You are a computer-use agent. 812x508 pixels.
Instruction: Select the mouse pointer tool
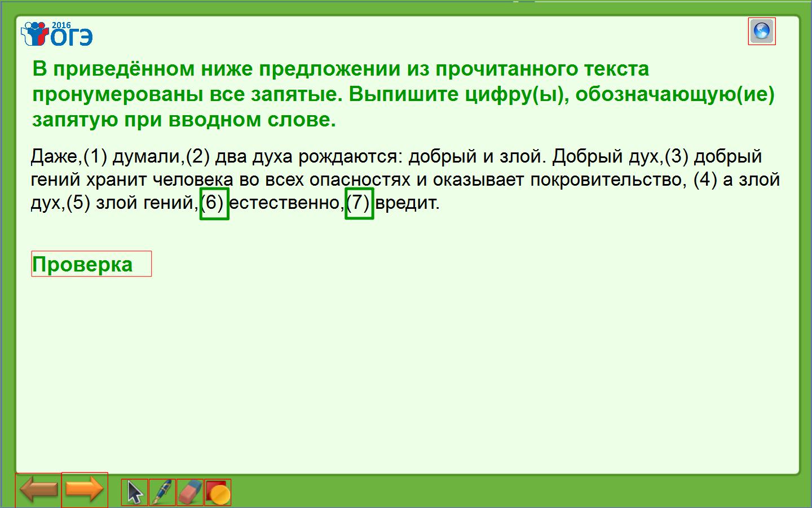(x=135, y=493)
